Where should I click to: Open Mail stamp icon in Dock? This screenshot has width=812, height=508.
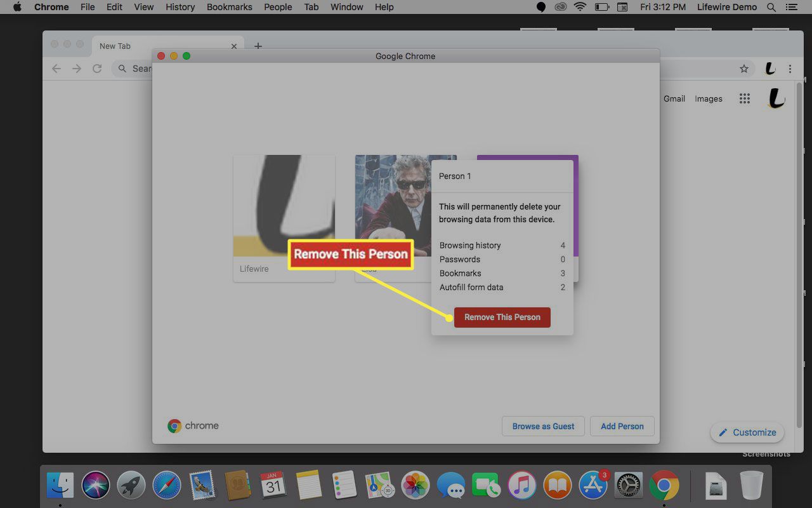[x=202, y=486]
